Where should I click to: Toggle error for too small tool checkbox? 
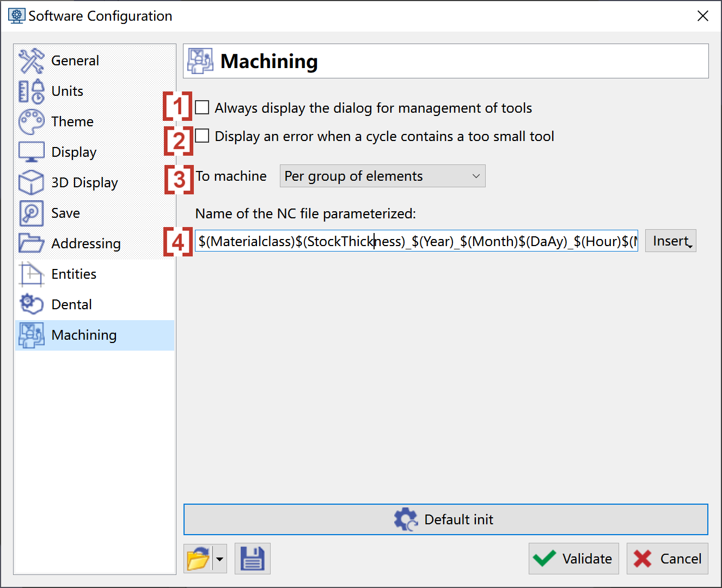(202, 136)
